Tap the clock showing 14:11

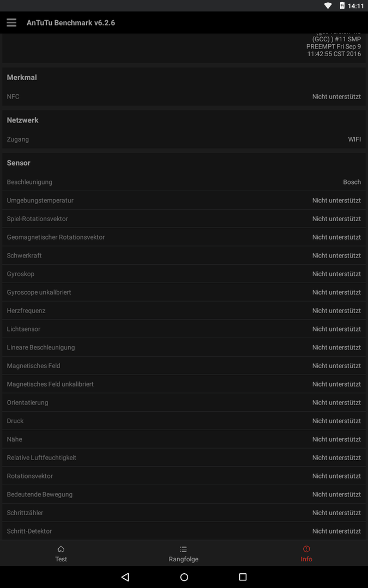[x=355, y=5]
